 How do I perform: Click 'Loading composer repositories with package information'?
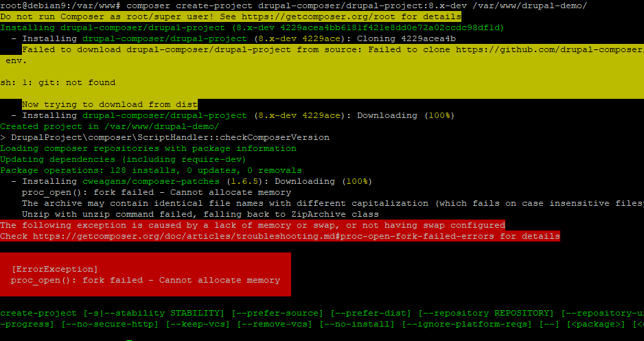pos(148,148)
